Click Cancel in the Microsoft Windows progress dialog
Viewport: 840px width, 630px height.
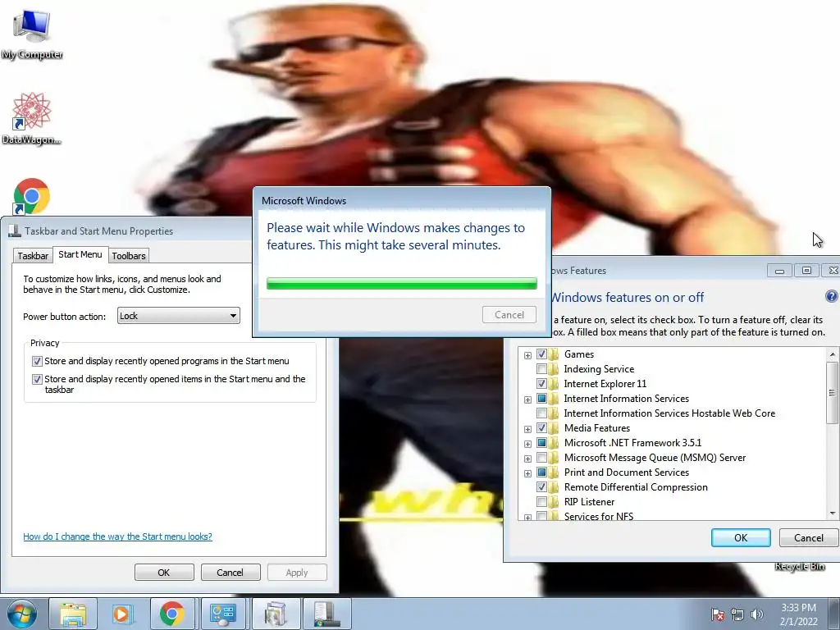click(x=509, y=314)
